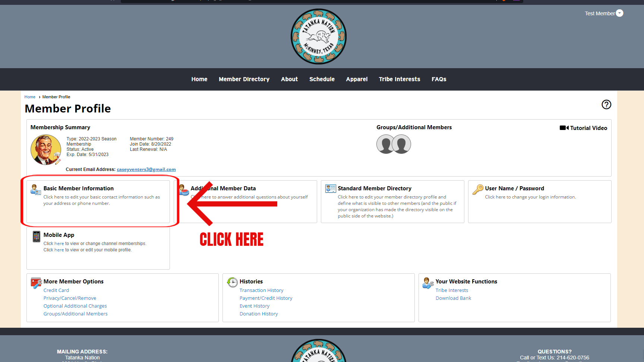The height and width of the screenshot is (362, 644).
Task: Click the Tutorial Video text link
Action: click(588, 128)
